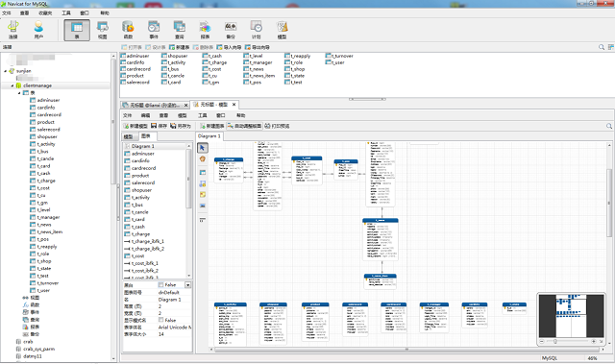Select the new table tool in the diagram palette
This screenshot has height=364, width=615.
pos(203,173)
